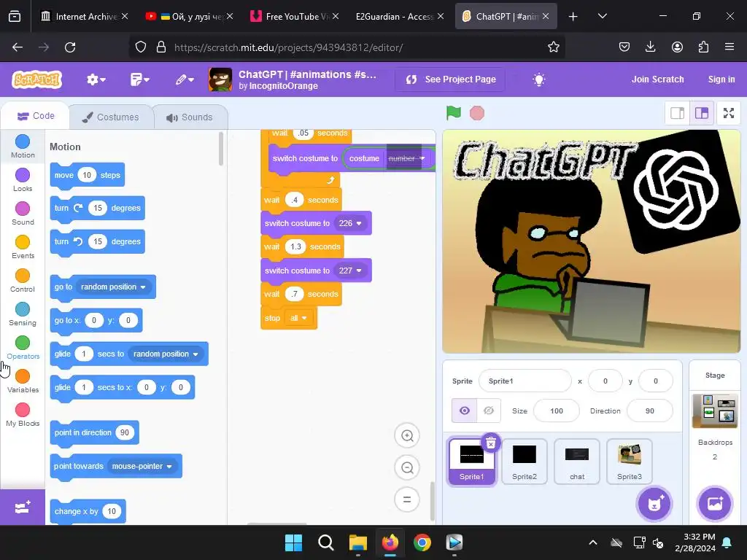Switch to small stage layout
The width and height of the screenshot is (747, 560).
coord(678,113)
